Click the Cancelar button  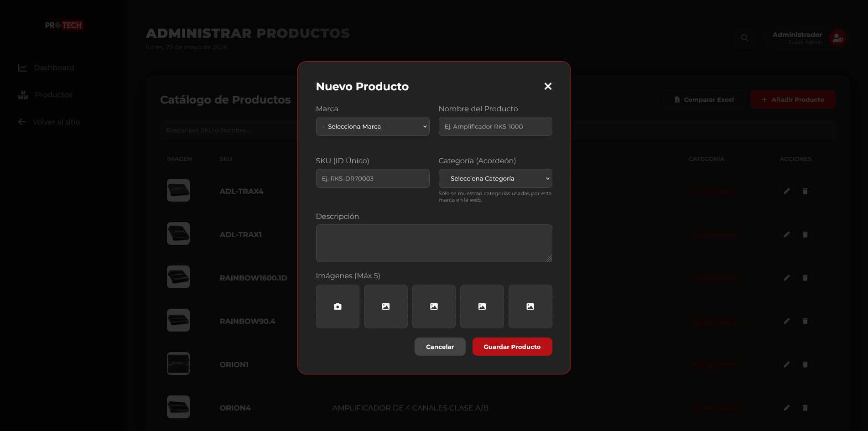coord(440,347)
